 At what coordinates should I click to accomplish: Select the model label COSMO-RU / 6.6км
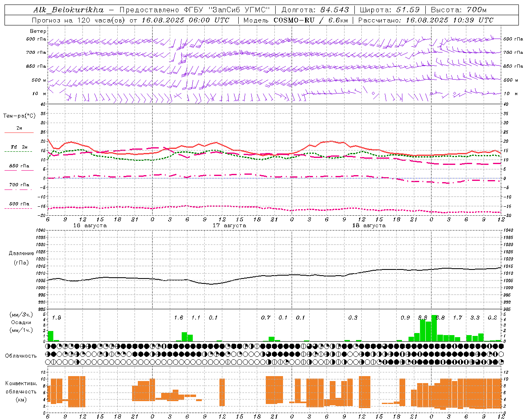pos(310,20)
